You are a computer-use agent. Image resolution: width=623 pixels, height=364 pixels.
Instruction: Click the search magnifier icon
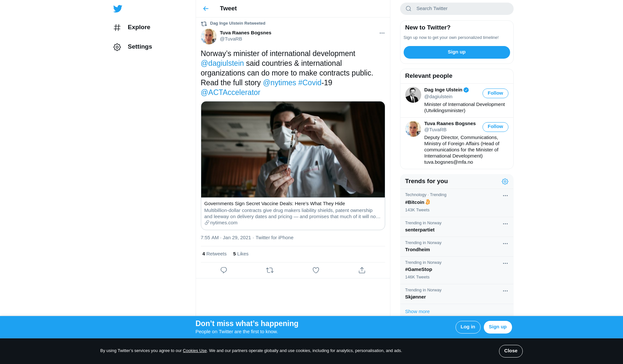(x=409, y=9)
